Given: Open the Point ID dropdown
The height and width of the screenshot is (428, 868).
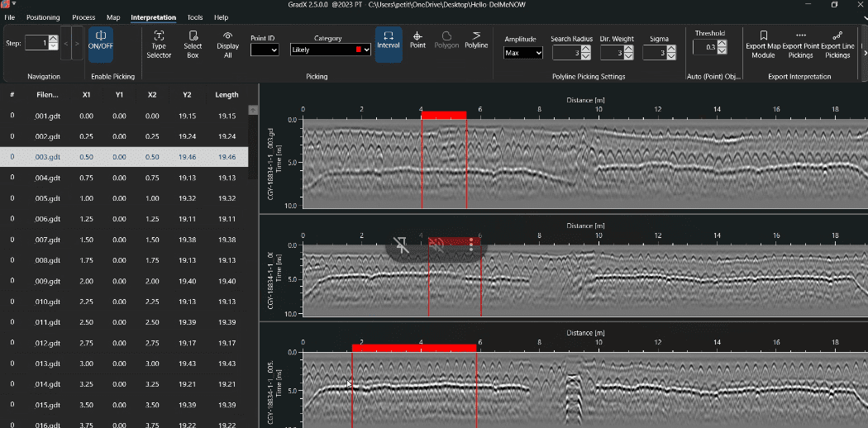Looking at the screenshot, I should [265, 50].
